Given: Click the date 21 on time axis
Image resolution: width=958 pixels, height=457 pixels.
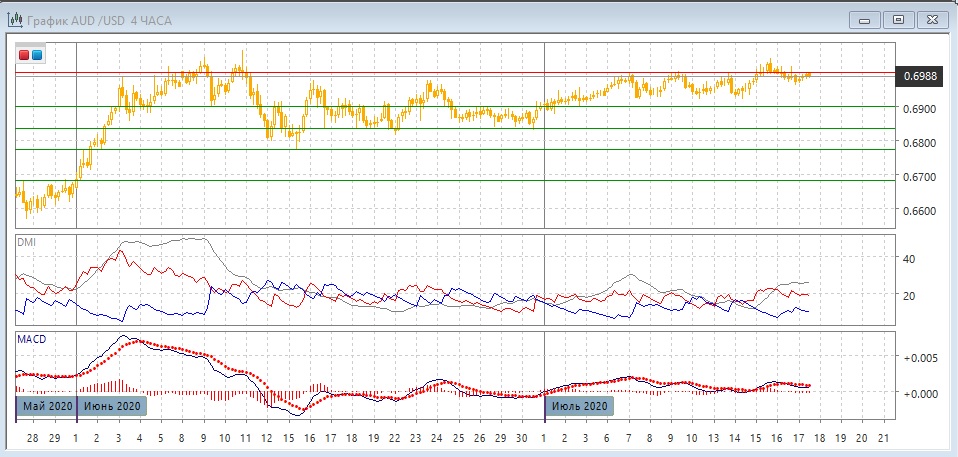Looking at the screenshot, I should [x=881, y=439].
